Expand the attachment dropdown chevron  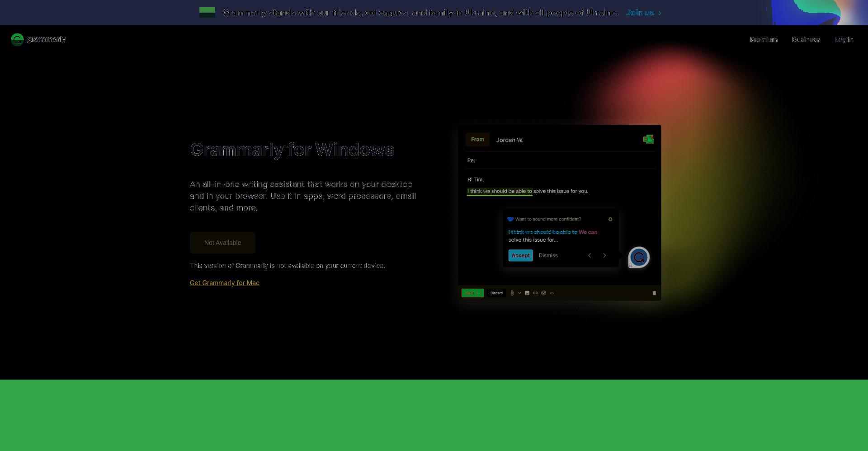[519, 293]
